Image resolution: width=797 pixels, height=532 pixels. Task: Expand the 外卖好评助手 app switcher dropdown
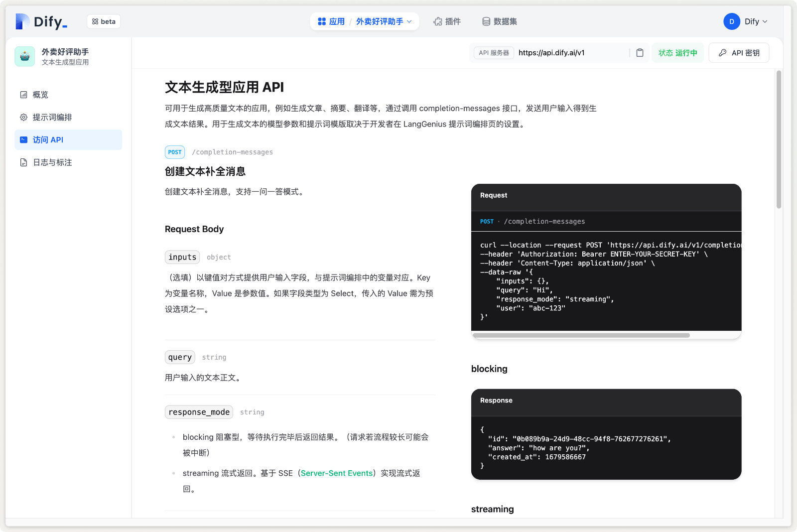click(x=384, y=21)
